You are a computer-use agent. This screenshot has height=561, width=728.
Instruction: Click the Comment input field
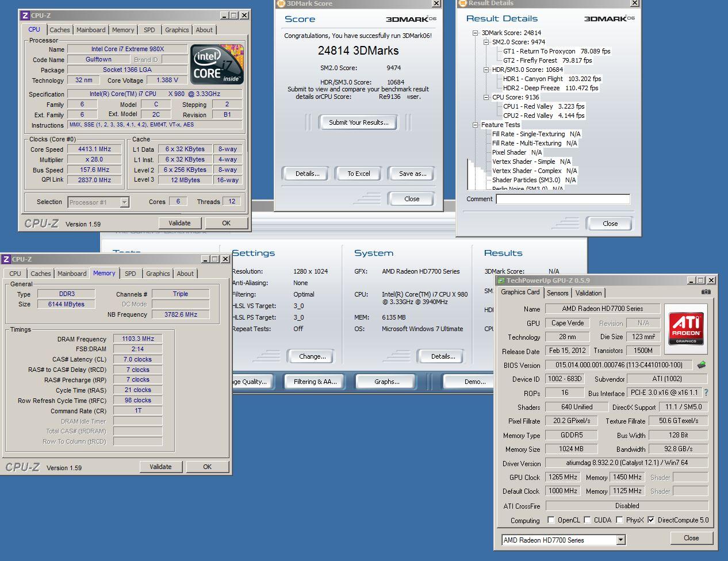tap(563, 199)
